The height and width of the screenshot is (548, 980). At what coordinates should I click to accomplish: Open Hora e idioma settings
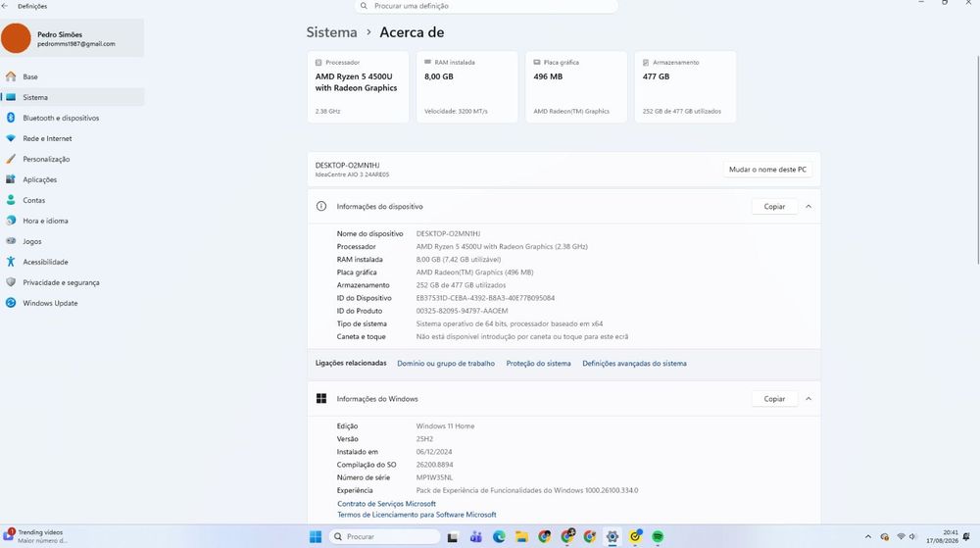click(73, 222)
